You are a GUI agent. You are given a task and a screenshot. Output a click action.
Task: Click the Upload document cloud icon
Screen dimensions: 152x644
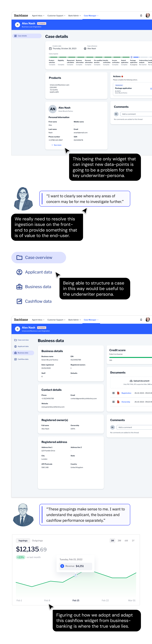coord(131,381)
